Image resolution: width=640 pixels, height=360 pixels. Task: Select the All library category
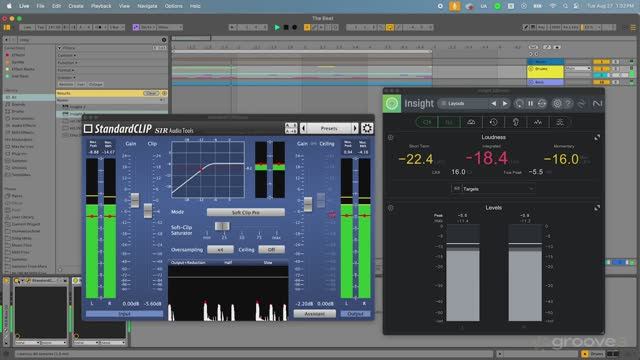29,97
